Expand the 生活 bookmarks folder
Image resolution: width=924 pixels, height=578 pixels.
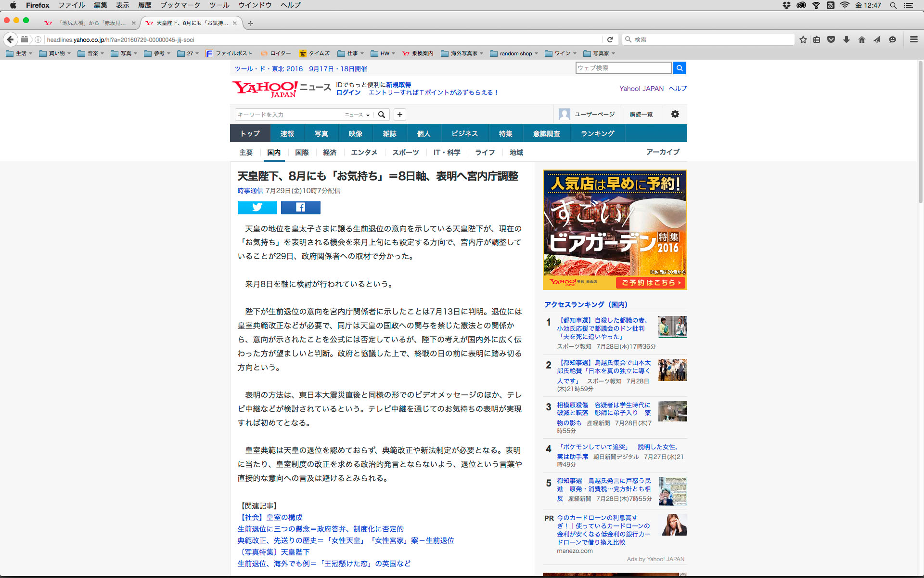click(19, 53)
